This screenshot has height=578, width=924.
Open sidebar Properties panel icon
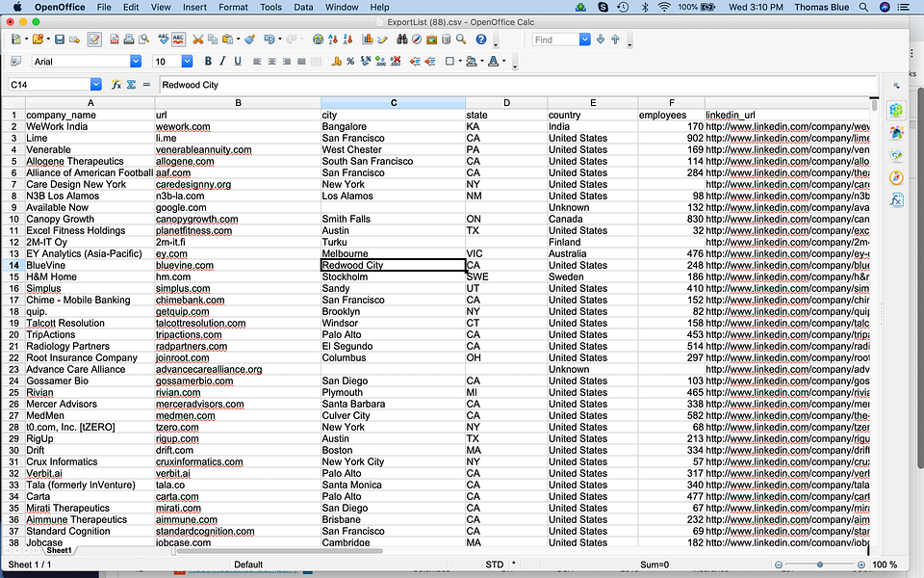[x=896, y=110]
